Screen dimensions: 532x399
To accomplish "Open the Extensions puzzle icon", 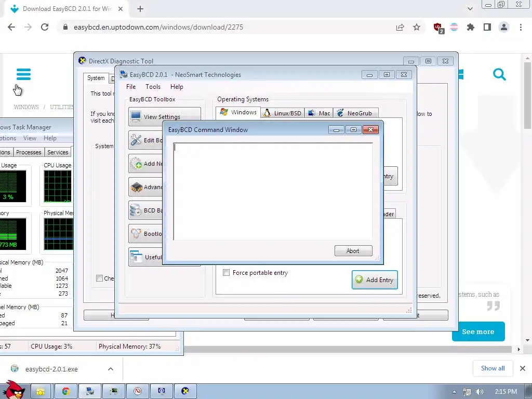I will tap(470, 27).
